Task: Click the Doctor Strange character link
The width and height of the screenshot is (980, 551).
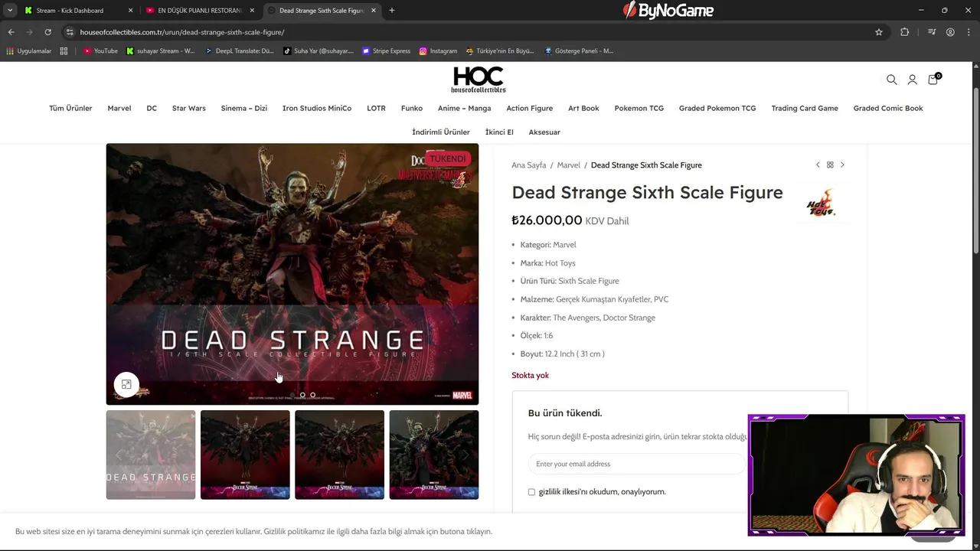Action: [629, 318]
